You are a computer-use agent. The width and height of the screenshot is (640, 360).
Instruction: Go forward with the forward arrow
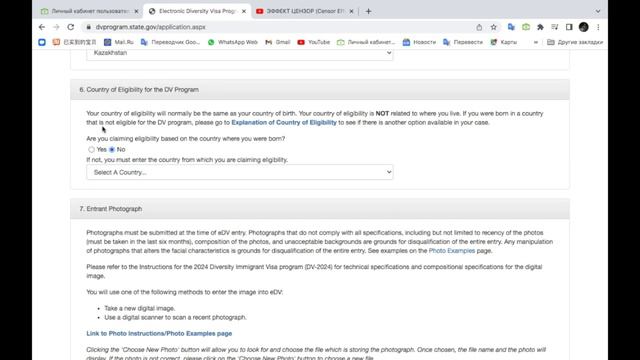tap(56, 27)
